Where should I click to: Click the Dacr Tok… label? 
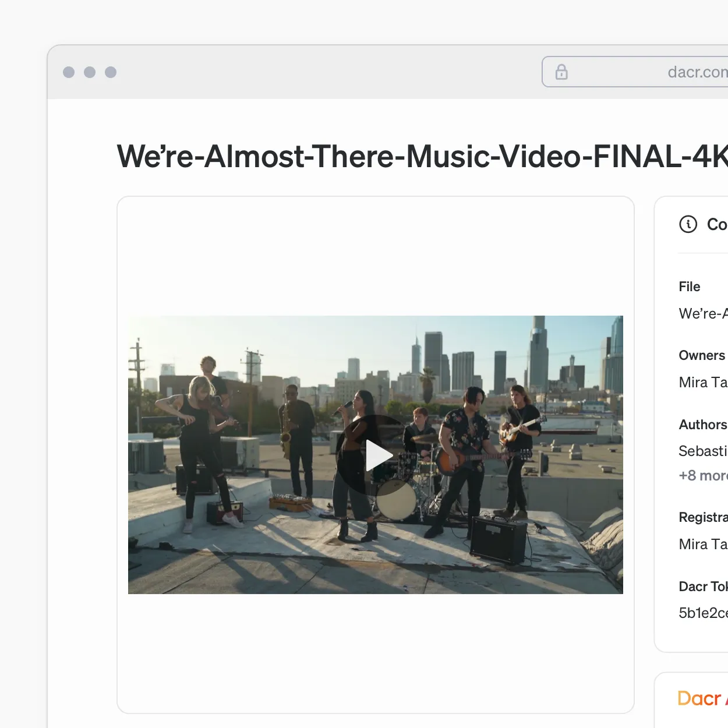coord(703,586)
